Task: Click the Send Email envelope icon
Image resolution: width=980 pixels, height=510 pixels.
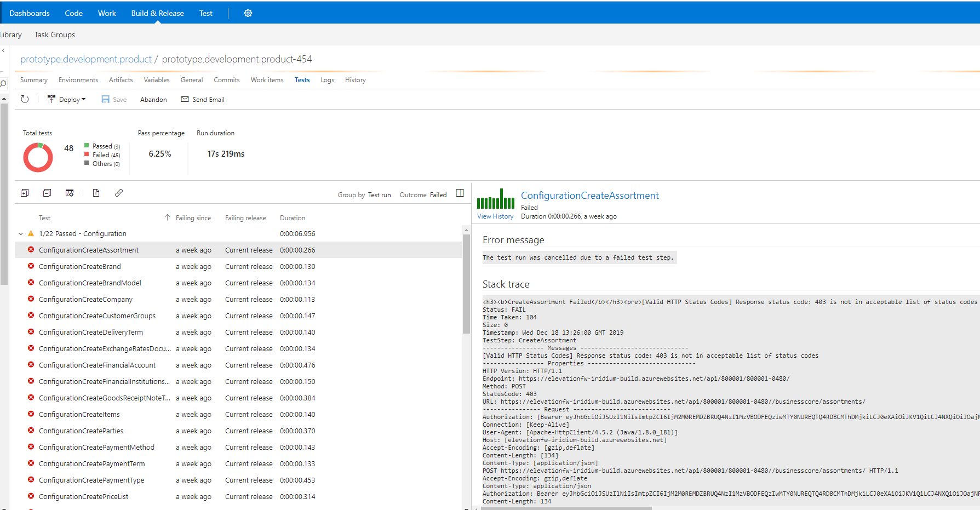Action: click(x=185, y=99)
